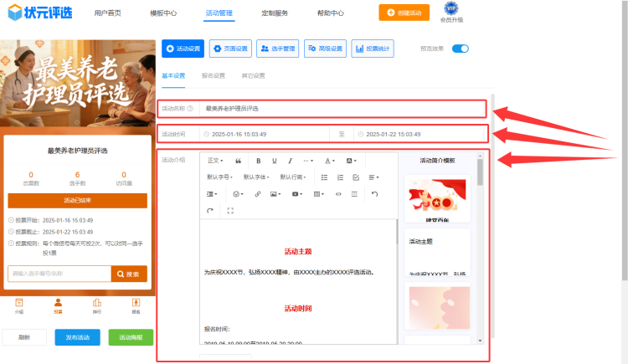
Task: Open the 默认行高 line height dropdown
Action: click(293, 177)
